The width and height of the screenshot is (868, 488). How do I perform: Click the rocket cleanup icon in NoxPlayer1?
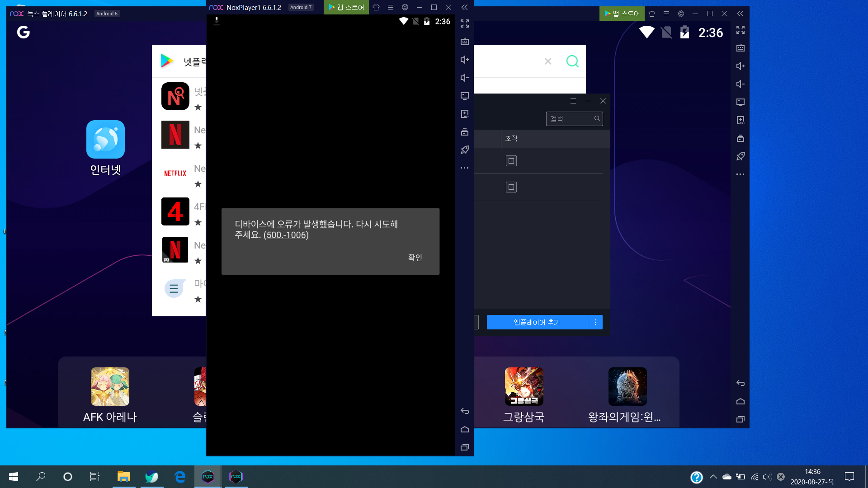464,150
